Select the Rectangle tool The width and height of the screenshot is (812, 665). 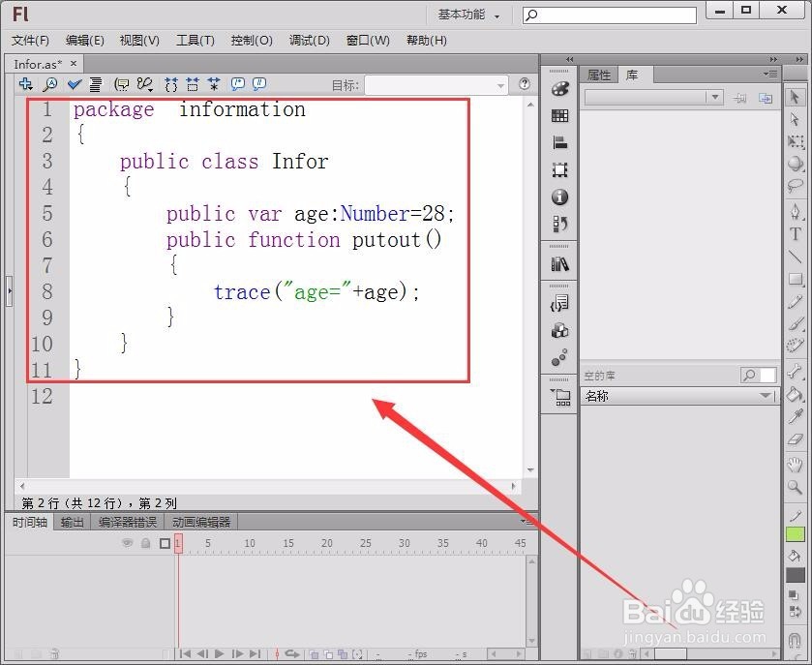pos(795,279)
